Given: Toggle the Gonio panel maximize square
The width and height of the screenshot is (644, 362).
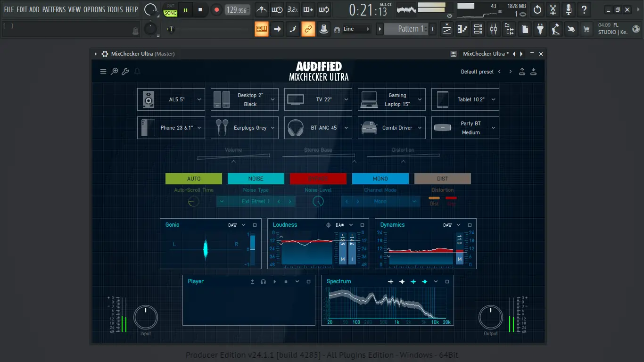Looking at the screenshot, I should (255, 225).
